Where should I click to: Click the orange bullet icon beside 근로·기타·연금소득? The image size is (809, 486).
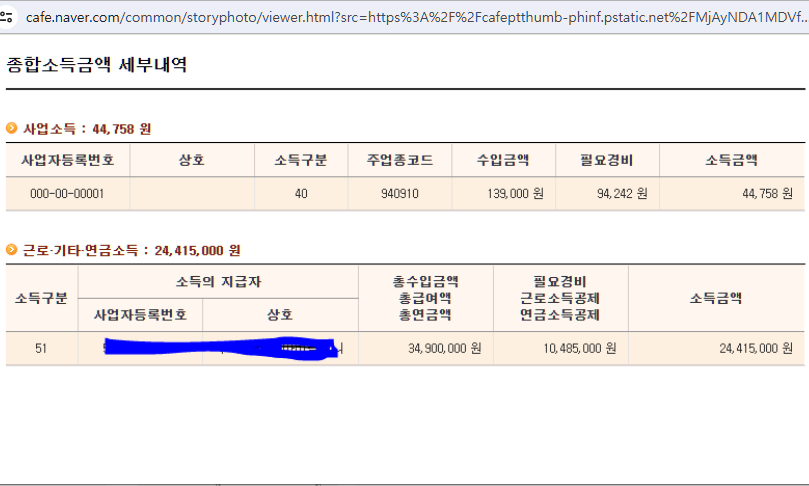12,250
